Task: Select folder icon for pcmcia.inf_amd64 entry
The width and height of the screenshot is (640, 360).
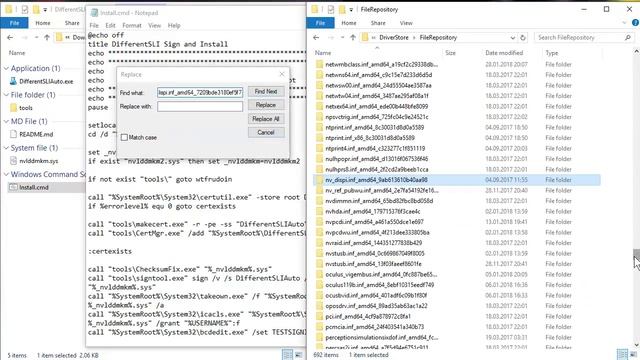Action: 319,327
